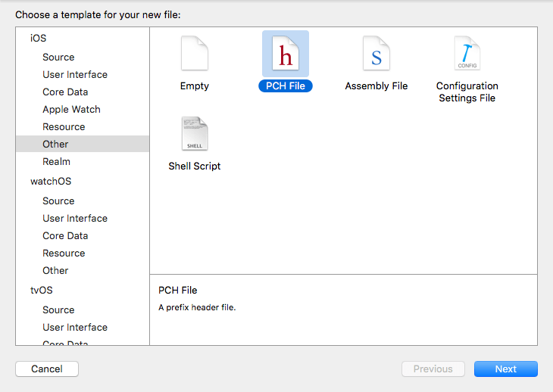Pick the Configuration Settings File icon
Image resolution: width=553 pixels, height=392 pixels.
(467, 54)
